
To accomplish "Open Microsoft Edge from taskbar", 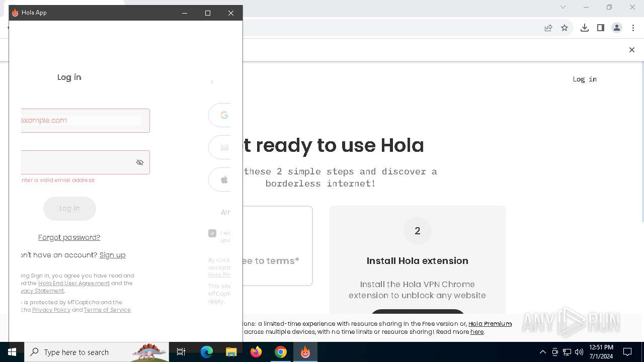I will (207, 352).
